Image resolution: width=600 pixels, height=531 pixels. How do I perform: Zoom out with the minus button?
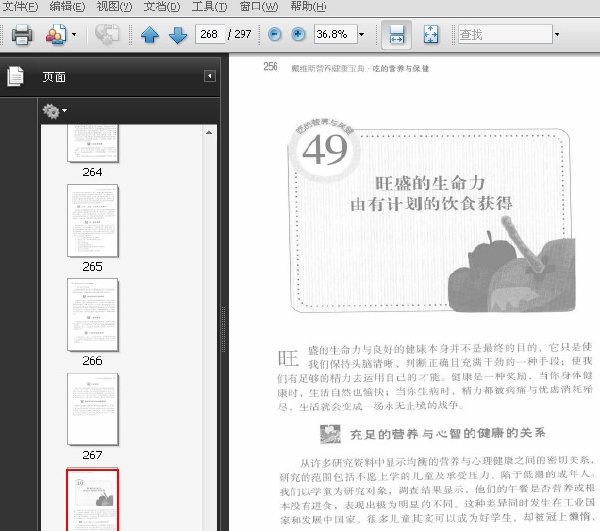coord(274,34)
